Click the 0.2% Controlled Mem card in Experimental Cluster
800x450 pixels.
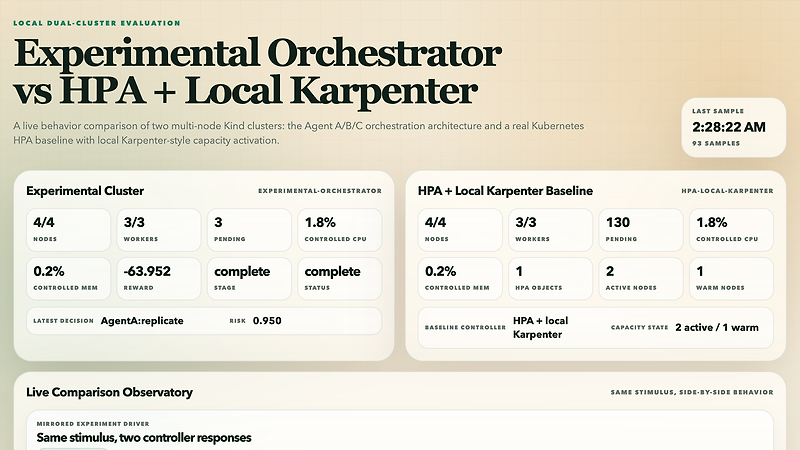[x=68, y=279]
